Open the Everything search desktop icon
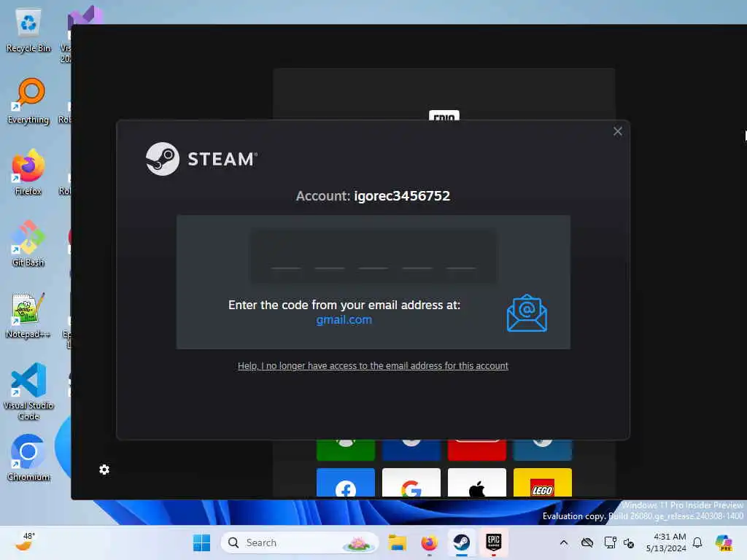Image resolution: width=747 pixels, height=560 pixels. 28,101
